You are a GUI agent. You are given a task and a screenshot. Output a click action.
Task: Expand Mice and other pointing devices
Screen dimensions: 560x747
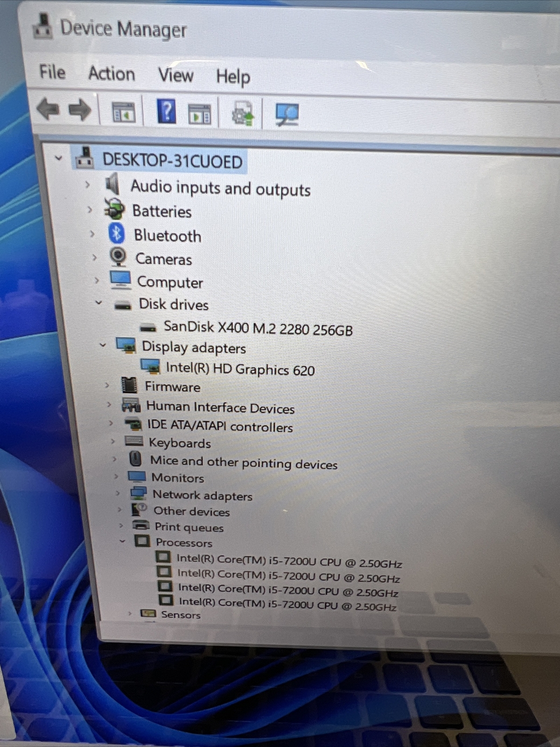click(x=114, y=459)
